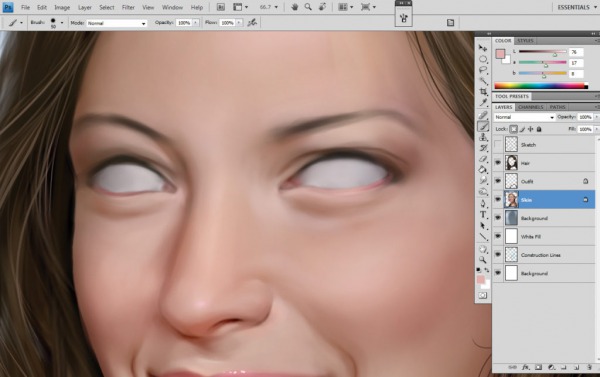Open the Brush preset picker arrow

coord(62,23)
